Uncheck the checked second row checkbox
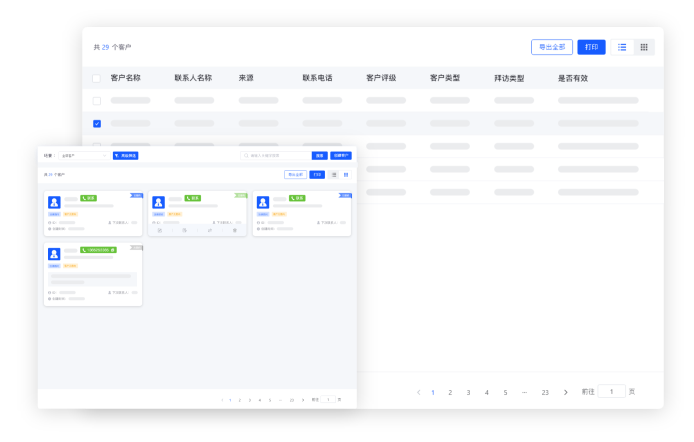 (97, 124)
